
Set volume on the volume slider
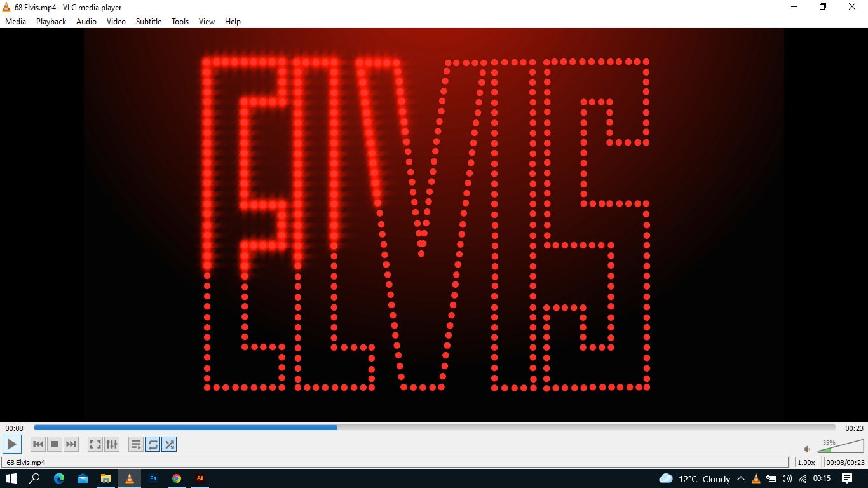click(x=841, y=446)
